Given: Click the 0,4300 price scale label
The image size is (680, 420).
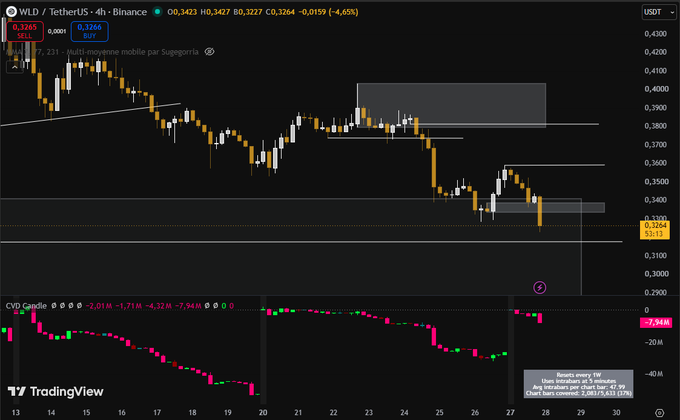Looking at the screenshot, I should [x=655, y=33].
